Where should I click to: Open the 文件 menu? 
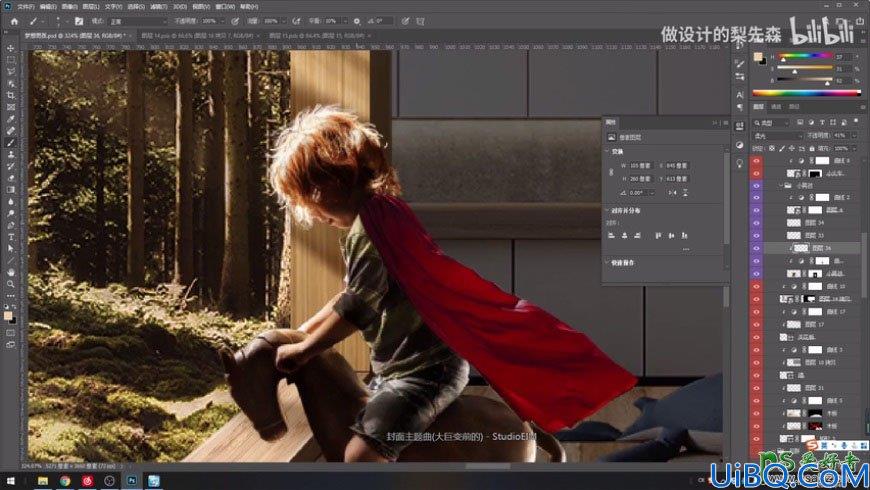click(x=26, y=7)
